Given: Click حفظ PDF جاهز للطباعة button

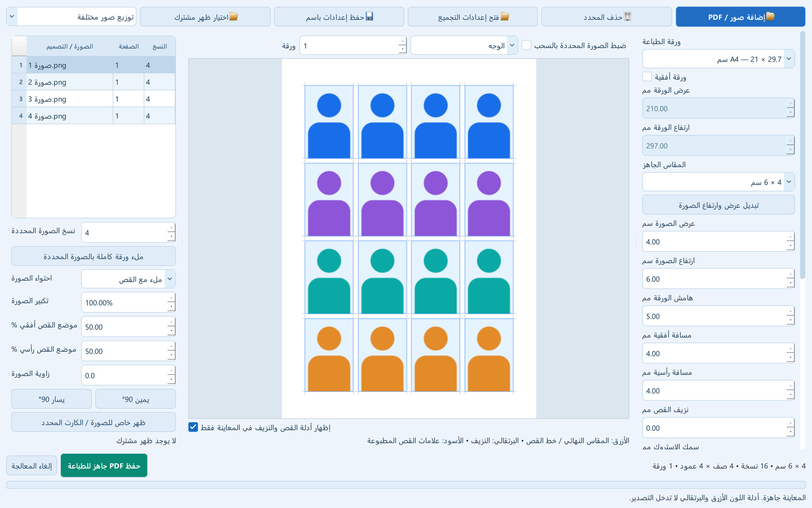Looking at the screenshot, I should [x=104, y=466].
